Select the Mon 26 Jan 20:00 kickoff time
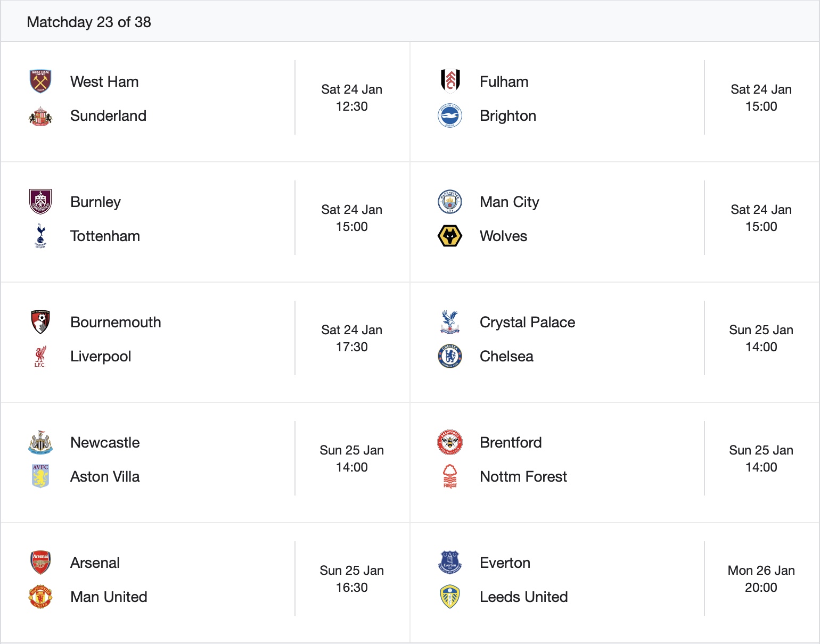This screenshot has height=644, width=820. (x=761, y=579)
